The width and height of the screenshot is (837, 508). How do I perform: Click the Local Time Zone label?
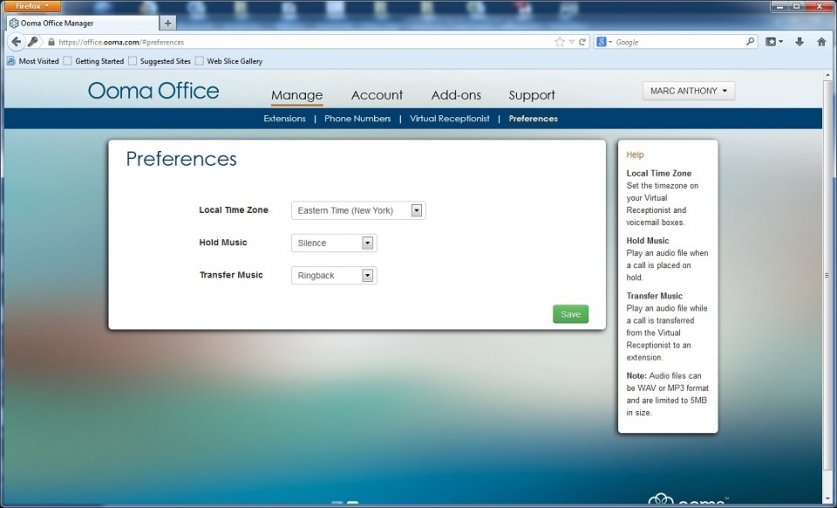(234, 210)
